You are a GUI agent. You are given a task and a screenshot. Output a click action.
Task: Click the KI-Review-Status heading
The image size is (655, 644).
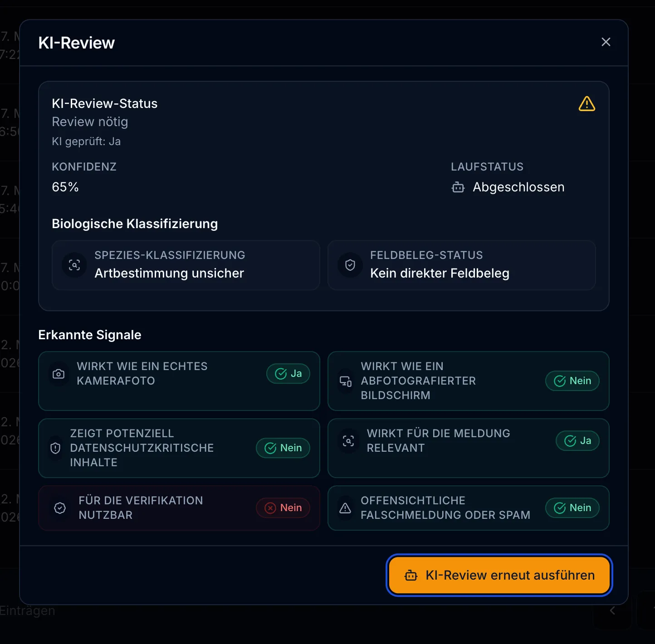tap(105, 104)
